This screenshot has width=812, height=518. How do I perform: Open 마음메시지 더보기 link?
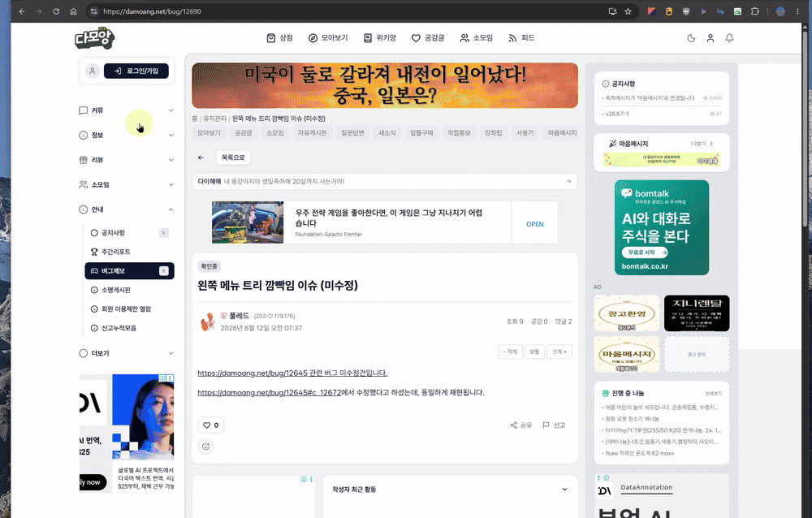click(x=702, y=144)
